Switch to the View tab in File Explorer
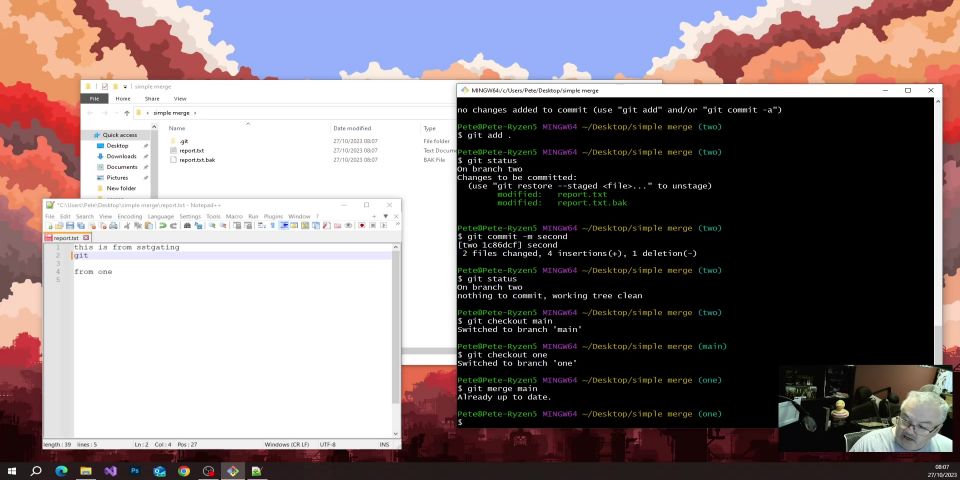The height and width of the screenshot is (480, 960). [180, 99]
